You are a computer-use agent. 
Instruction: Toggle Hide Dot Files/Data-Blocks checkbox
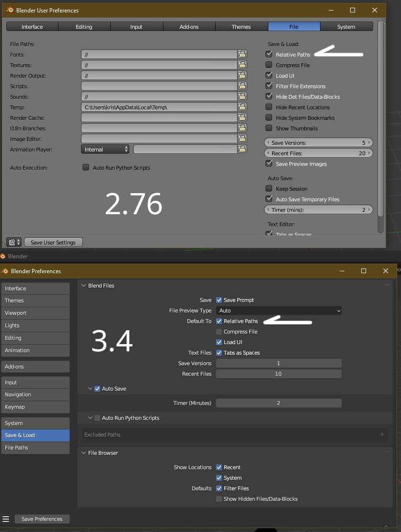[x=269, y=96]
